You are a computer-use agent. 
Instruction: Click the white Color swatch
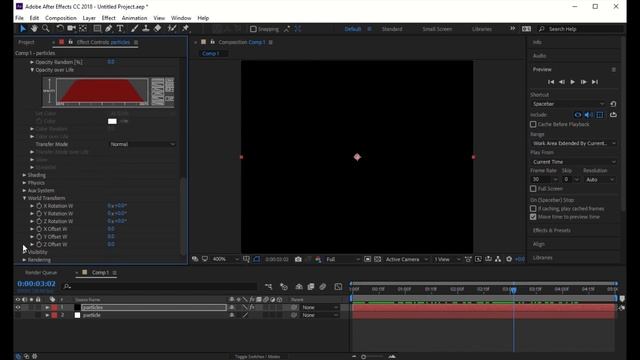112,121
